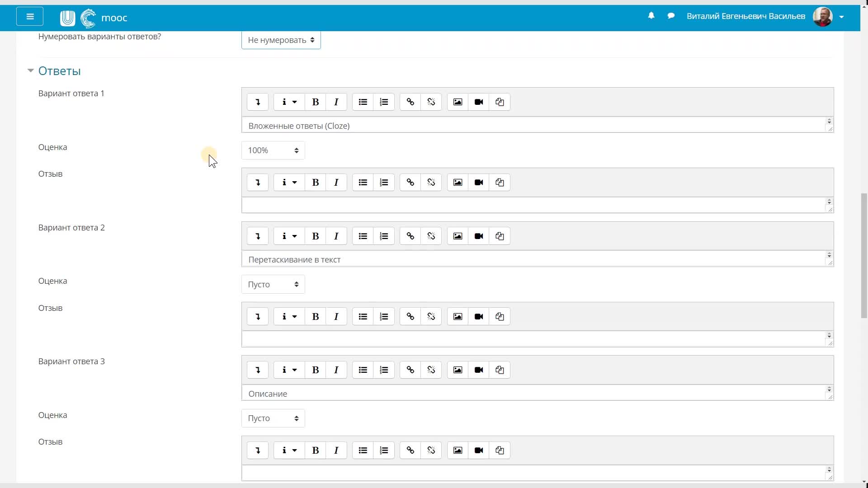This screenshot has width=868, height=488.
Task: Click the resize handle of answer 1 textarea
Action: click(830, 129)
